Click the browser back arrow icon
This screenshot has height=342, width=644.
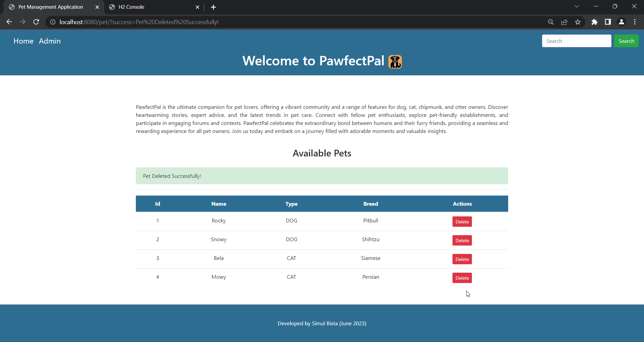[9, 22]
